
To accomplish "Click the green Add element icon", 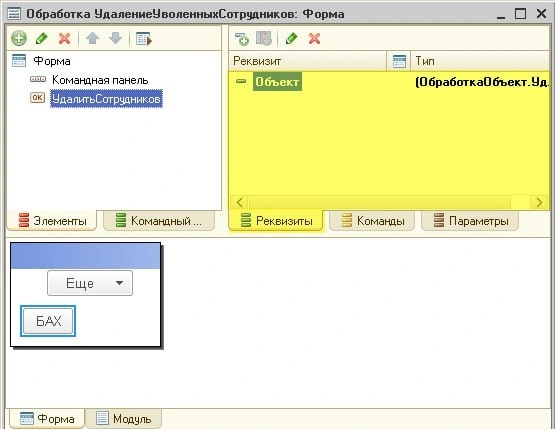I will point(19,38).
